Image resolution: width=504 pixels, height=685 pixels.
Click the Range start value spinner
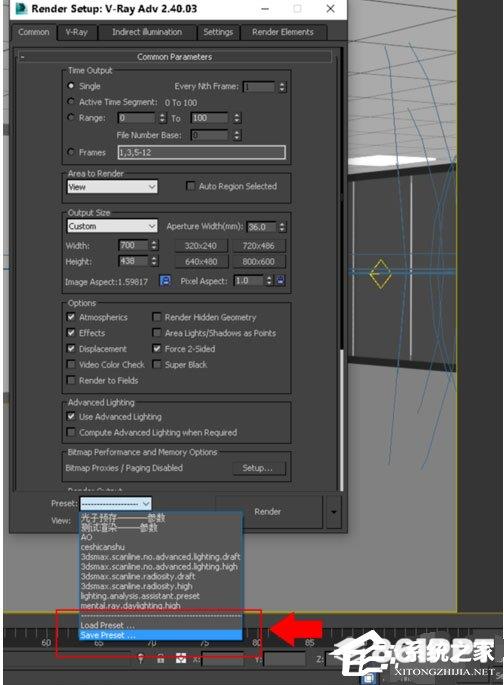click(162, 118)
